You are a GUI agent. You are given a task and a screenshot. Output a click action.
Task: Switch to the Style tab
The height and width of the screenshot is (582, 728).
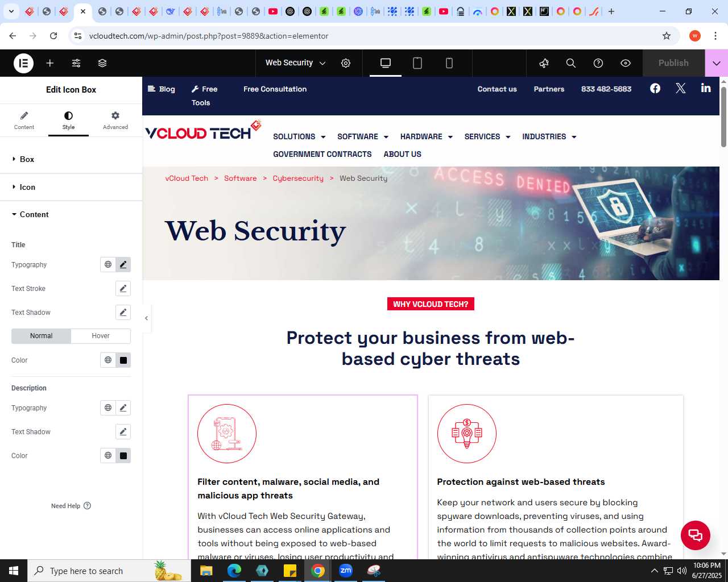68,120
